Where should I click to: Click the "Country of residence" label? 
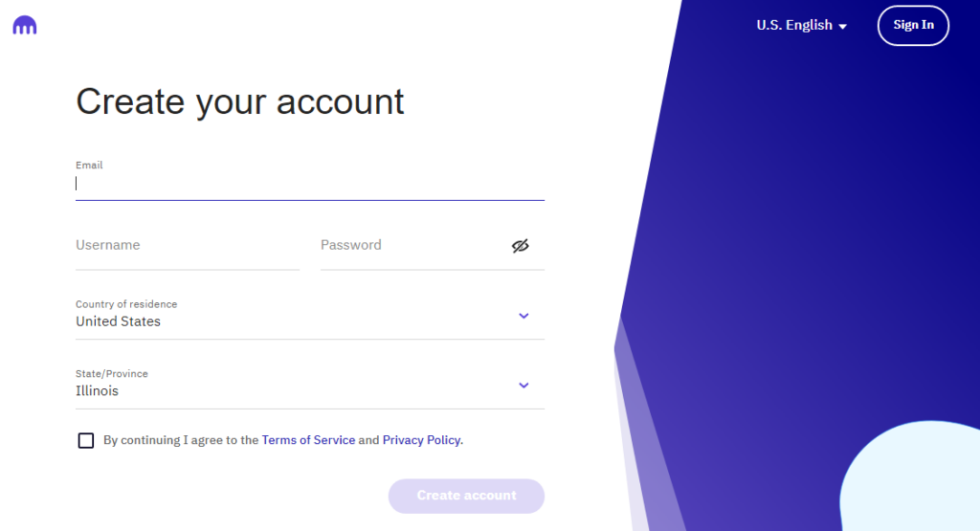pos(126,304)
